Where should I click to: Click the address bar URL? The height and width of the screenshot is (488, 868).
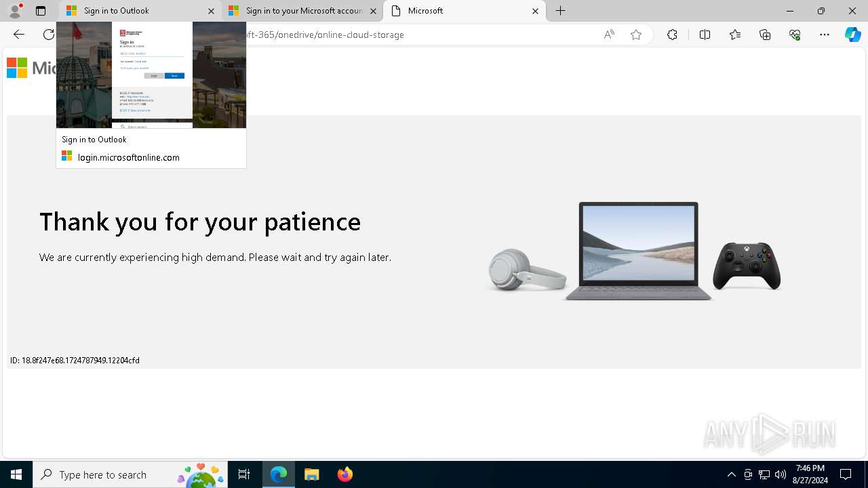(325, 35)
